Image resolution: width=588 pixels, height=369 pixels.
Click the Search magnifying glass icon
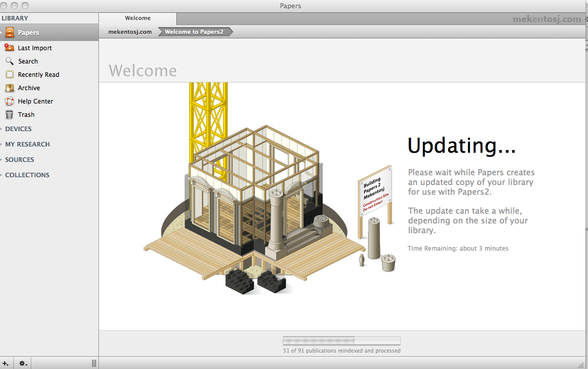(x=9, y=61)
